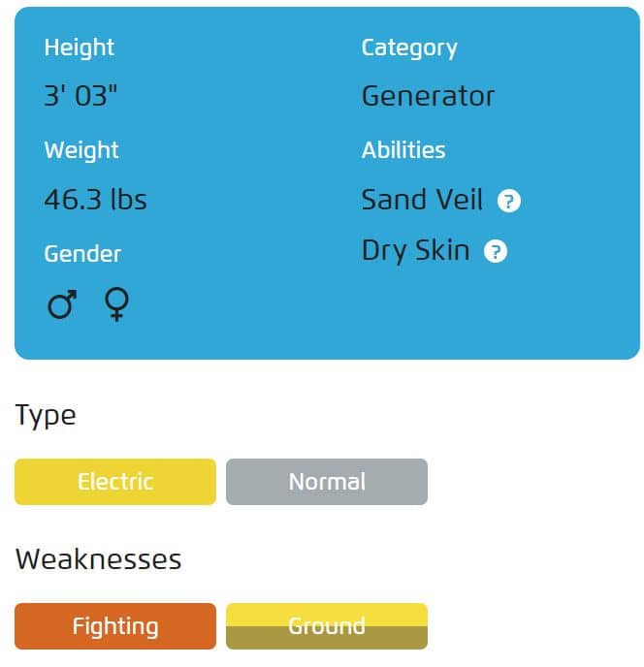Open the Dry Skin ability help icon
The width and height of the screenshot is (644, 667).
pos(495,251)
